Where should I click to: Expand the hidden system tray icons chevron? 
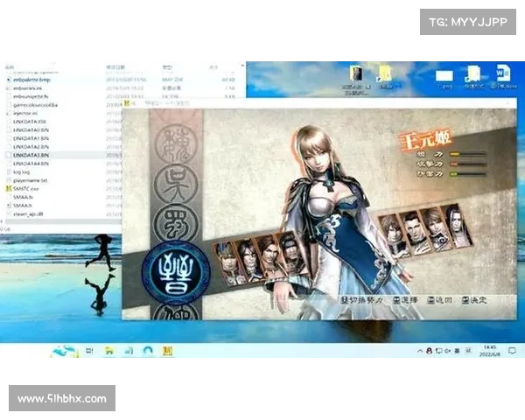coord(420,351)
